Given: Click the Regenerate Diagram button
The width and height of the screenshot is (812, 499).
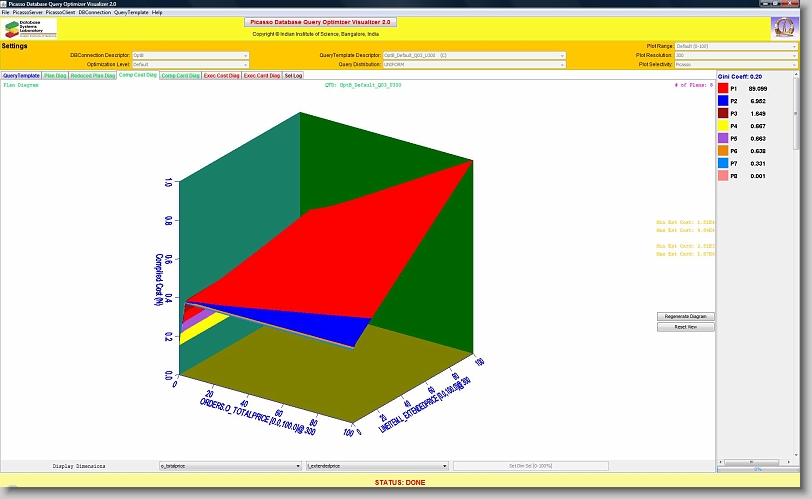Looking at the screenshot, I should click(x=685, y=316).
